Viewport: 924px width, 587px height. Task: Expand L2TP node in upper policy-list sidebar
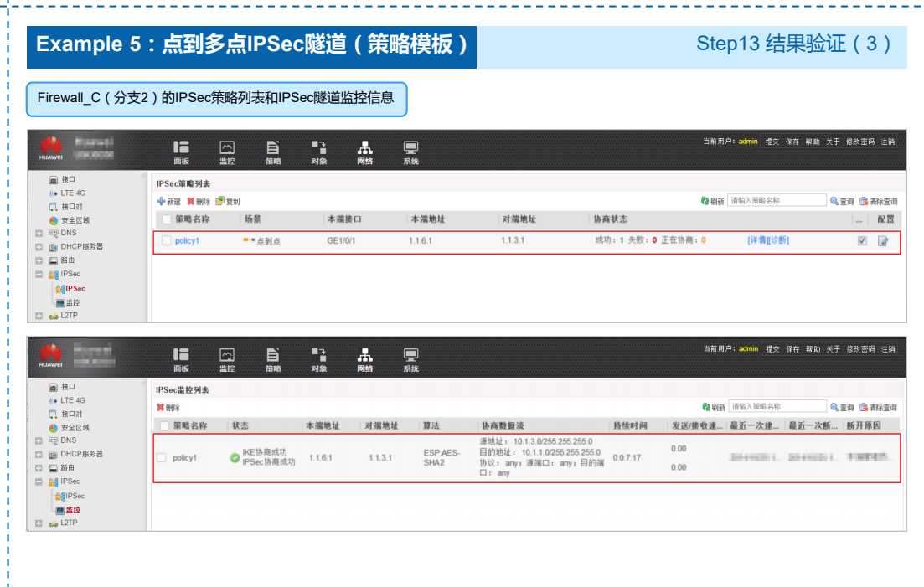point(39,316)
